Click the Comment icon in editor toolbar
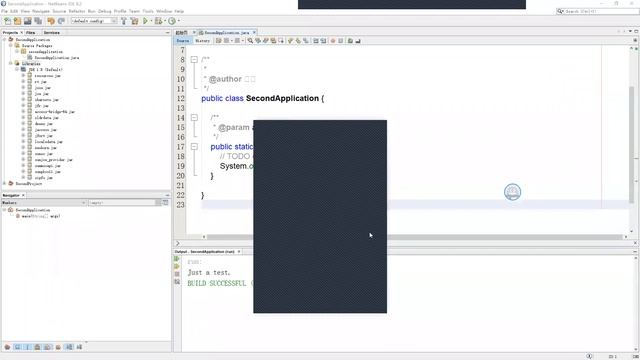The image size is (640, 360). [350, 41]
